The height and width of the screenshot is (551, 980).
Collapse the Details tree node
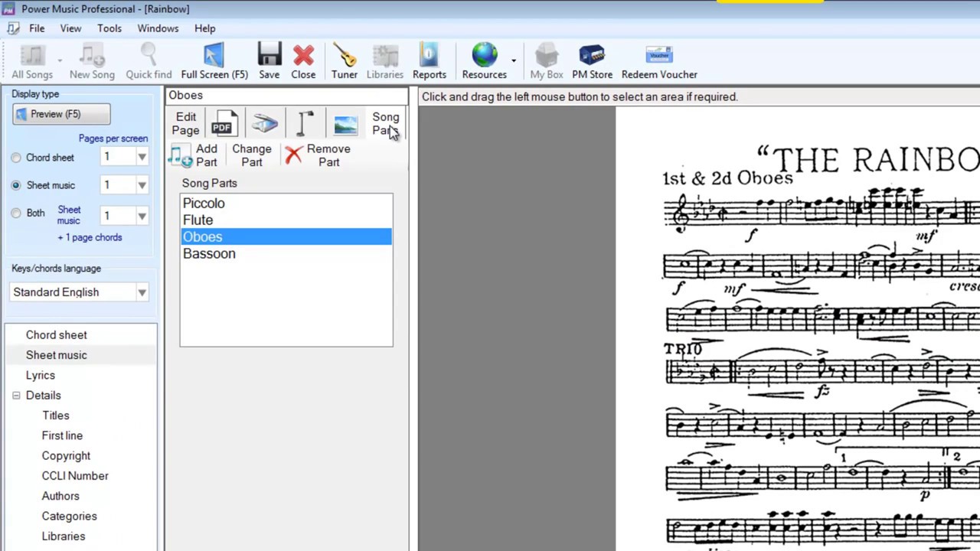tap(16, 396)
